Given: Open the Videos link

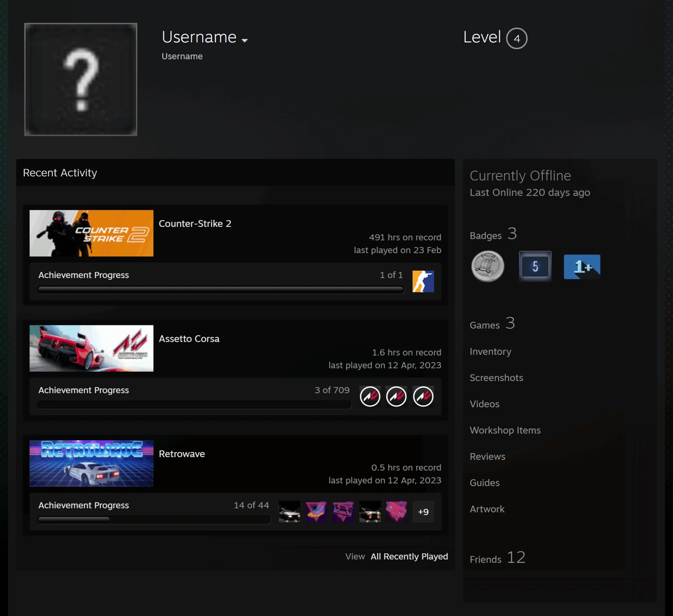Looking at the screenshot, I should click(484, 404).
